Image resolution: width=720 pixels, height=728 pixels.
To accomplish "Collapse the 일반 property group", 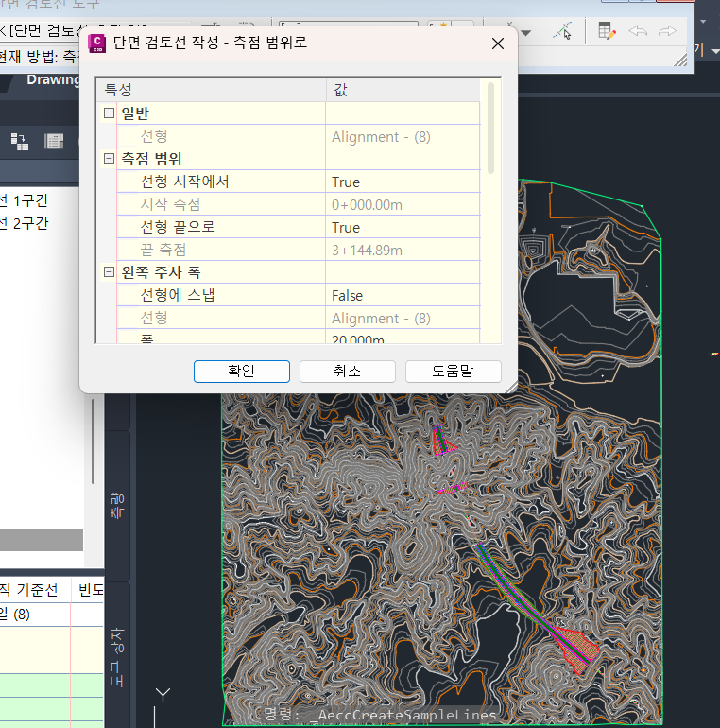I will point(109,113).
